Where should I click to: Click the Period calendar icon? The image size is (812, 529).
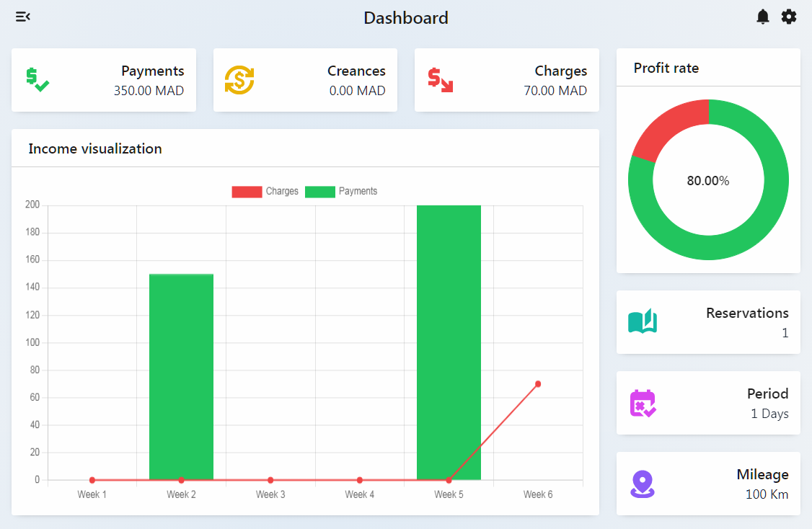(643, 403)
